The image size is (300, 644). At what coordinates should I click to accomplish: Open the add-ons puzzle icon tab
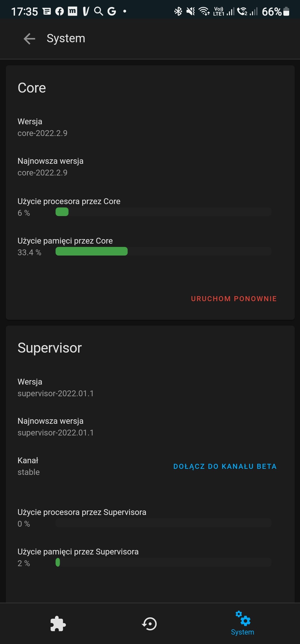click(x=58, y=624)
